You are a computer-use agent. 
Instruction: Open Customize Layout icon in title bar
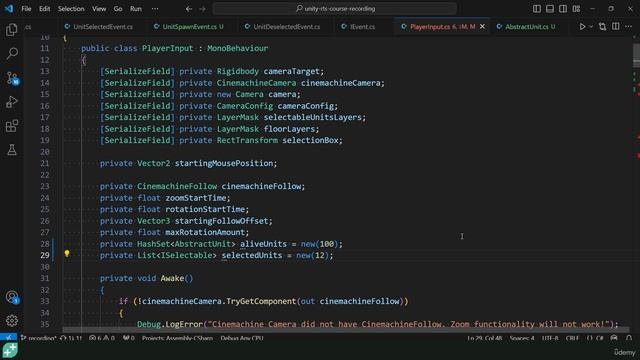(576, 9)
